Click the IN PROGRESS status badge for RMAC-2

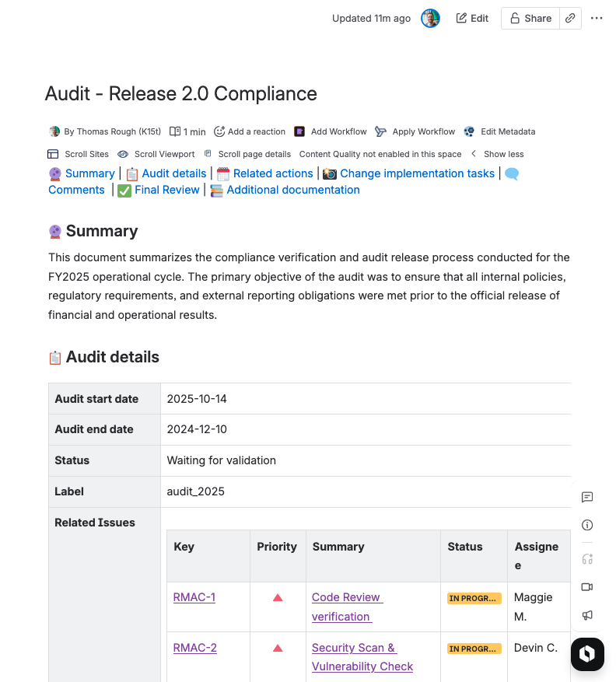click(472, 648)
